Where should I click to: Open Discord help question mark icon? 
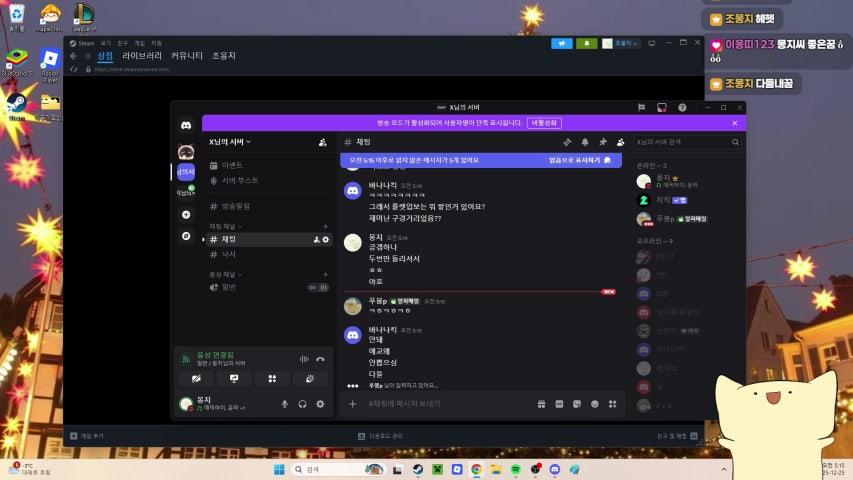[x=682, y=108]
